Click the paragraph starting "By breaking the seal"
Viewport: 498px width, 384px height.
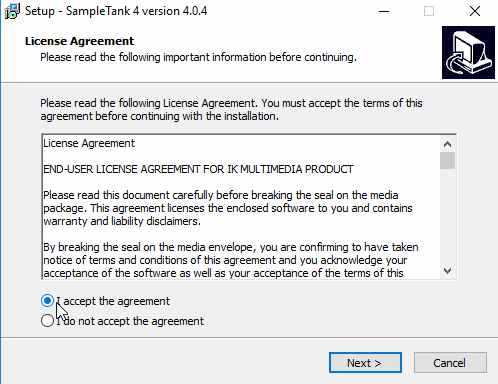[x=231, y=260]
